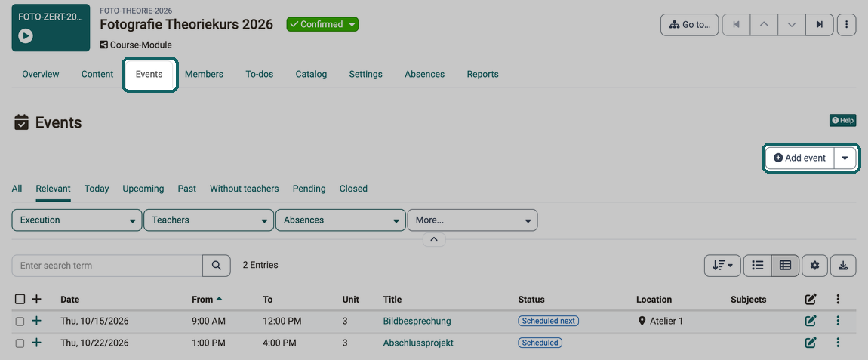Screen dimensions: 868x360
Task: Select the checkbox for 10/22/2026 row
Action: 20,343
